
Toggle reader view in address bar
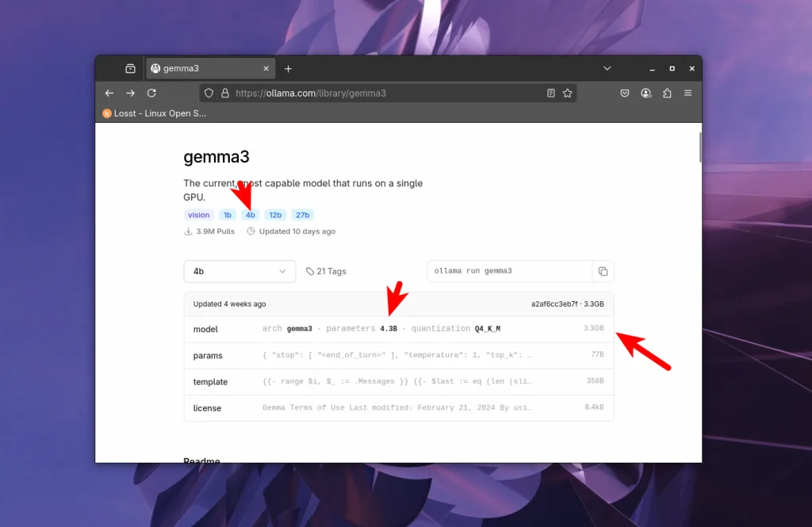pos(551,94)
